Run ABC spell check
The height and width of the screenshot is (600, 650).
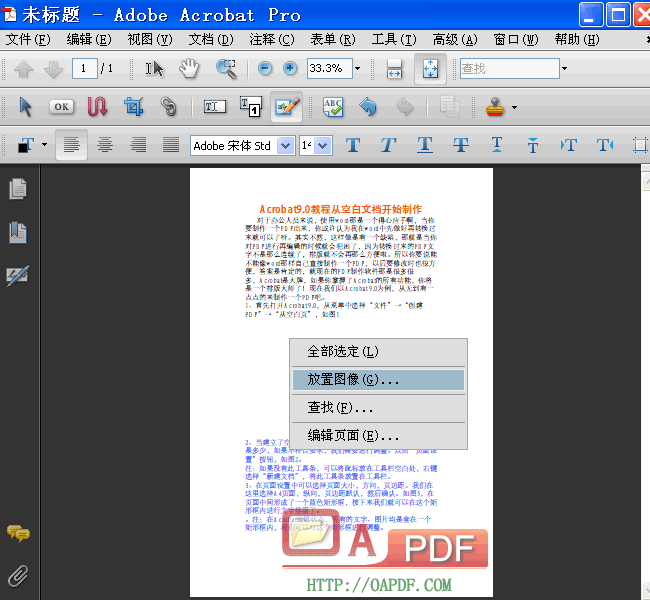tap(333, 107)
